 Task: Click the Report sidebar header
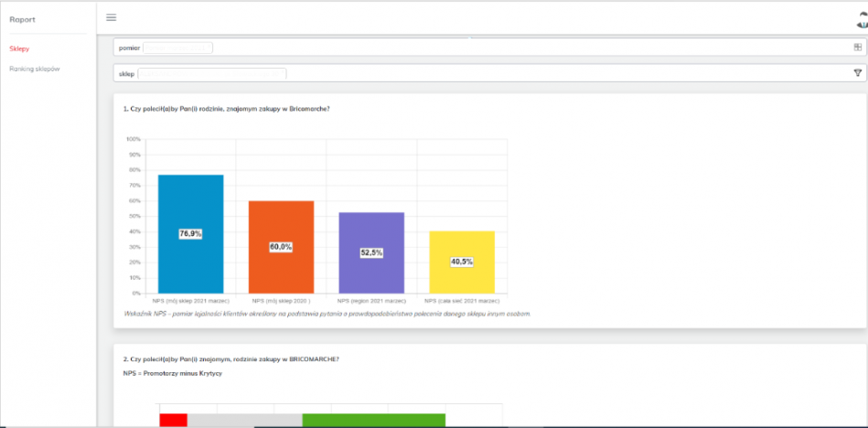click(x=23, y=18)
